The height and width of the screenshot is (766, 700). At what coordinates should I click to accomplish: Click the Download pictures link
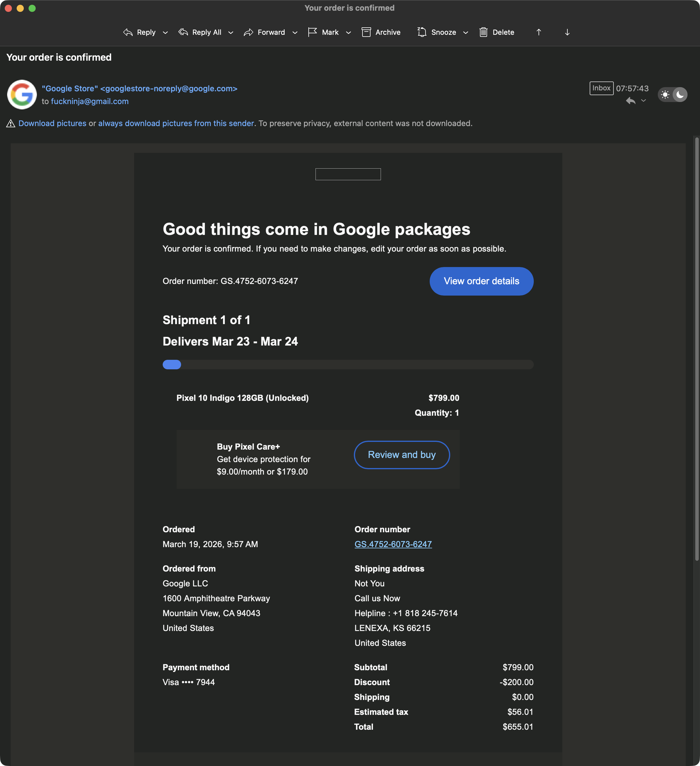(x=52, y=123)
